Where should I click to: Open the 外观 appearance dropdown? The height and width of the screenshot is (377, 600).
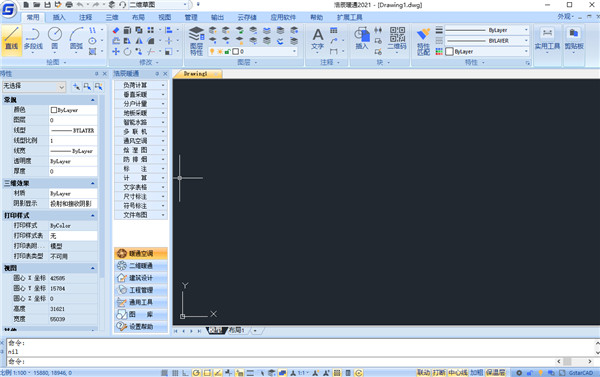[566, 16]
